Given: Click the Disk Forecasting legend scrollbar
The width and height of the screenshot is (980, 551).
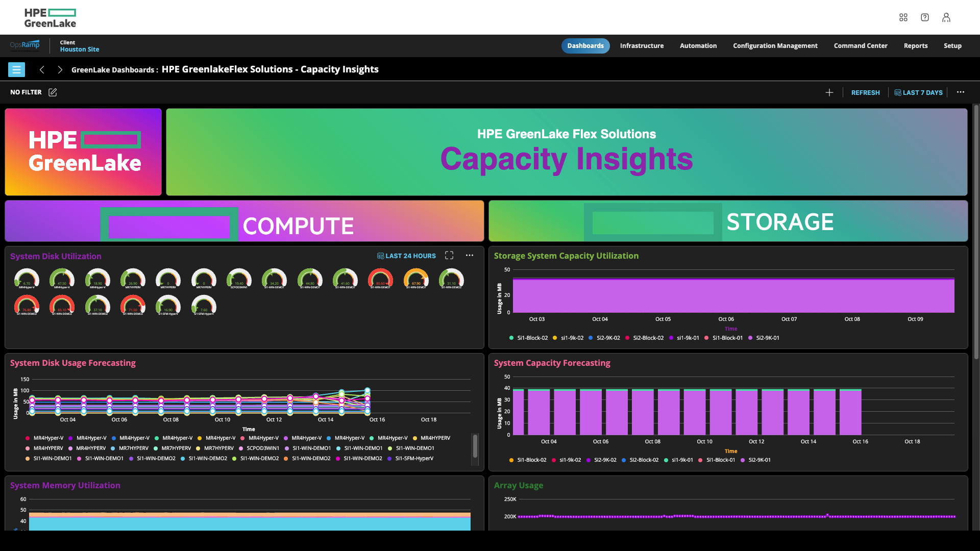Looking at the screenshot, I should (x=475, y=446).
